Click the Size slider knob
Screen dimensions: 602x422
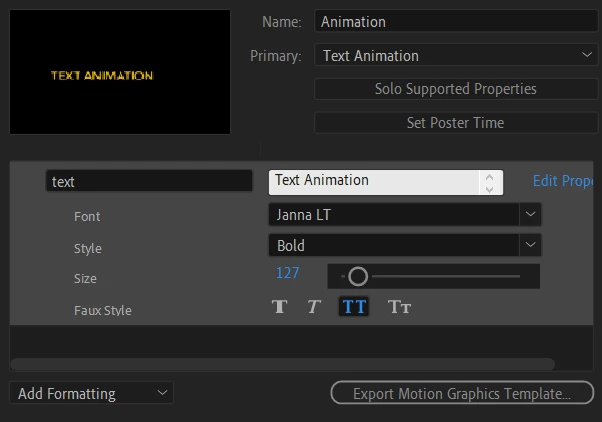click(x=358, y=276)
